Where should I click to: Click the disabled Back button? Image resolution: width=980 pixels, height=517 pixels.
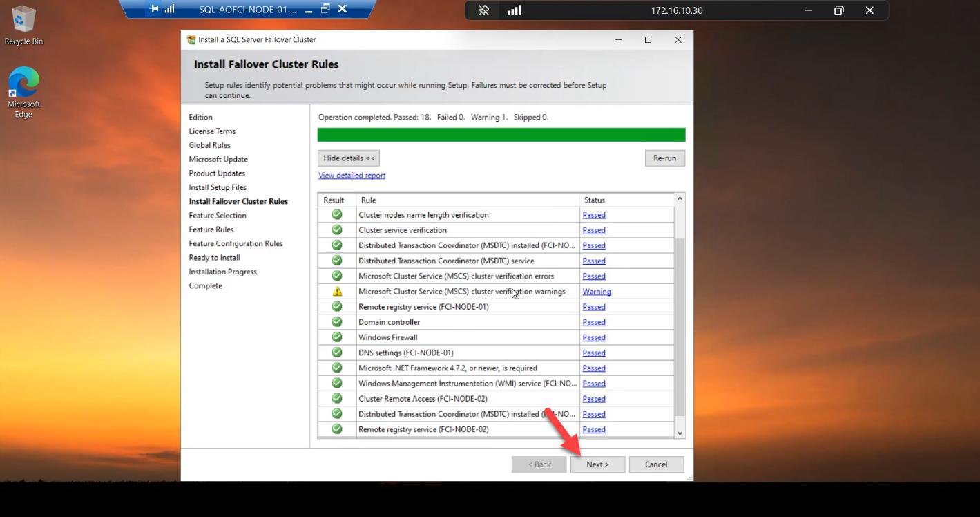pos(539,464)
